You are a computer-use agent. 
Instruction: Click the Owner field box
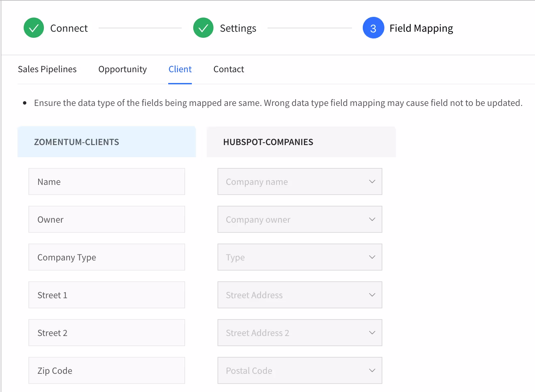107,219
